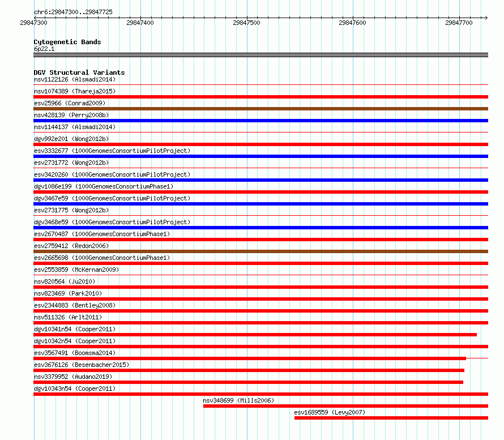Viewport: 504px width, 440px height.
Task: Click the red nsv348699 variant bar
Action: [345, 406]
